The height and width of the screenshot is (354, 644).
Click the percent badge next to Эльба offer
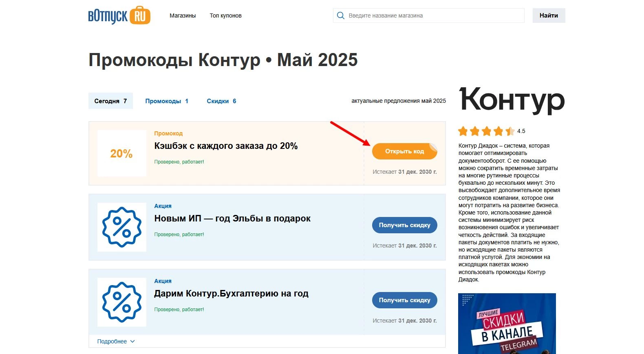(121, 227)
